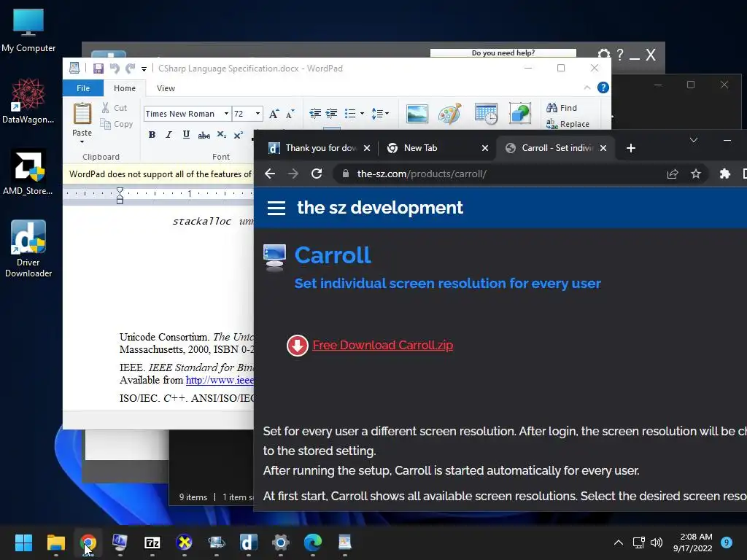
Task: Toggle subscript formatting
Action: click(222, 135)
